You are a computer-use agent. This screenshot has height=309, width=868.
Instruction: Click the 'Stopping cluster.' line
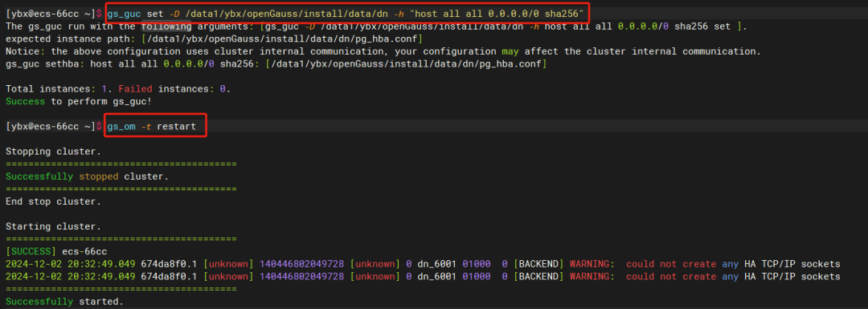[53, 152]
